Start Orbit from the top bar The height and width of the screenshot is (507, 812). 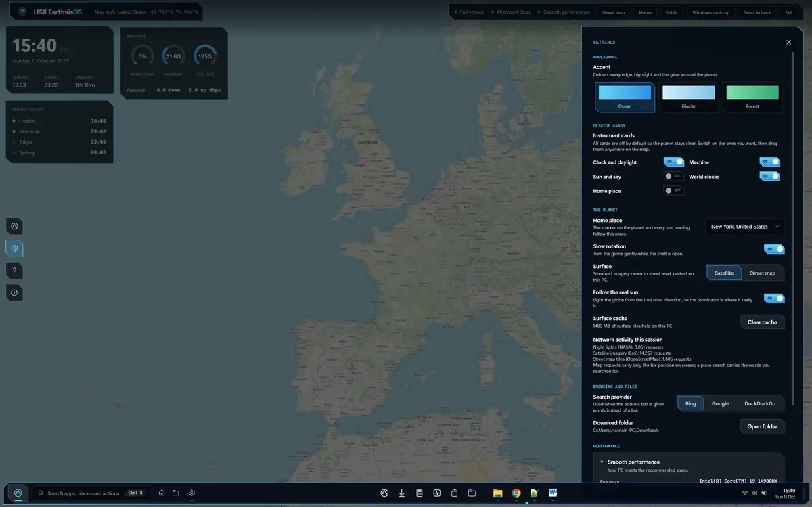coord(671,12)
